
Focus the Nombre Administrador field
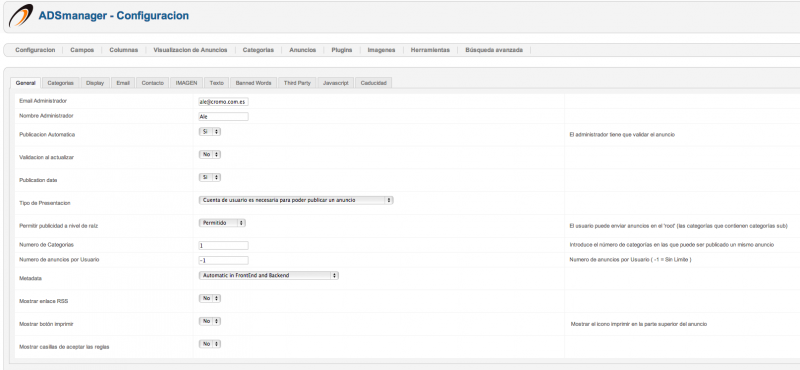point(223,116)
